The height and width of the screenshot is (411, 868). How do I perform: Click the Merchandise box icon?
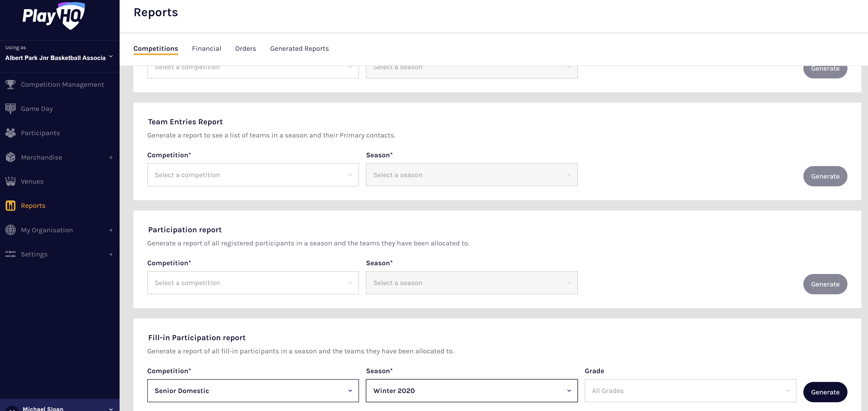point(10,157)
